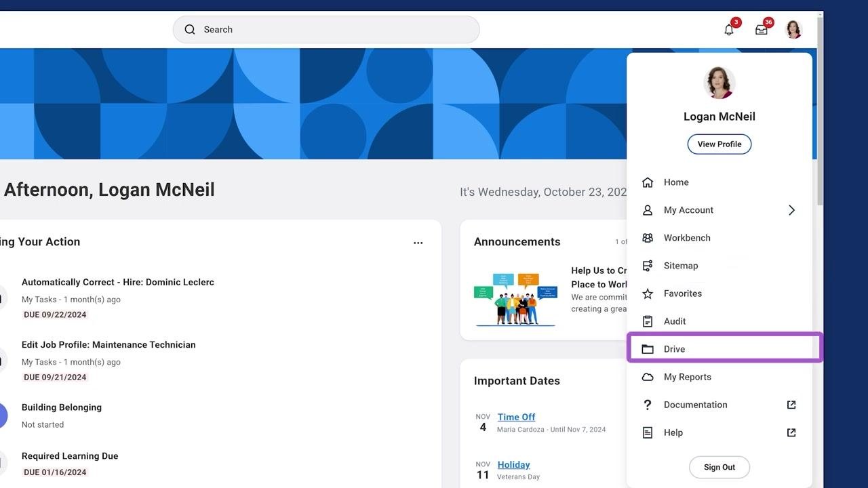
Task: Click the Home house icon
Action: tap(648, 182)
